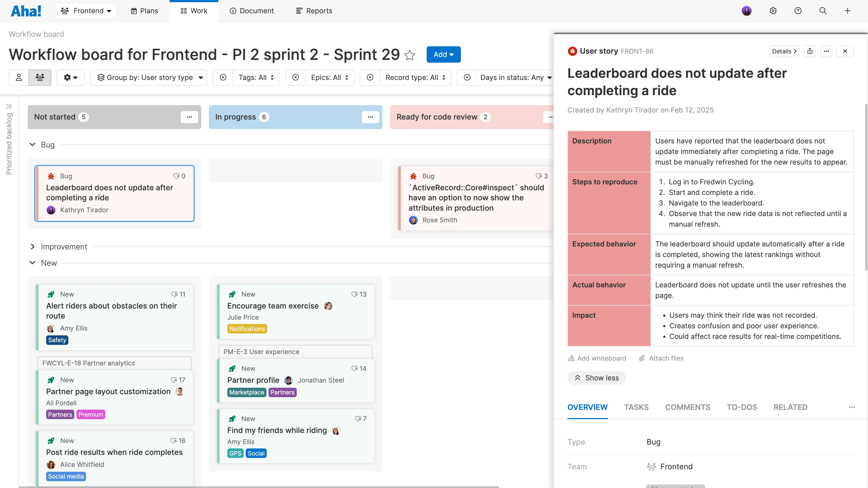The height and width of the screenshot is (488, 868).
Task: Collapse the Bug swimlane
Action: tap(33, 145)
